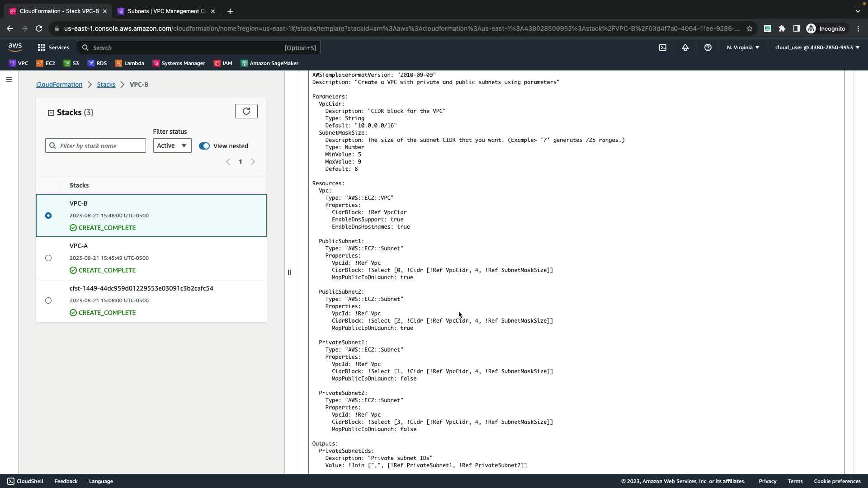The width and height of the screenshot is (868, 488).
Task: Open the Filter status Active dropdown
Action: pyautogui.click(x=172, y=145)
